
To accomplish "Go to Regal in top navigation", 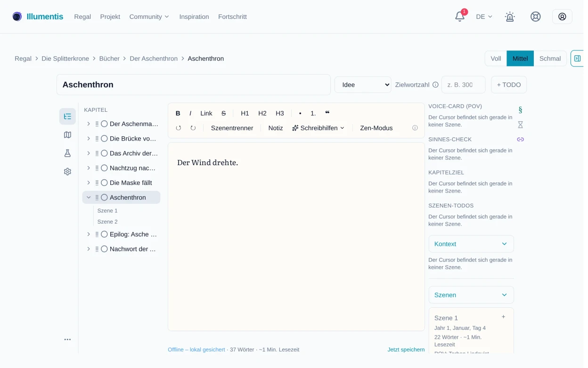I will point(82,17).
